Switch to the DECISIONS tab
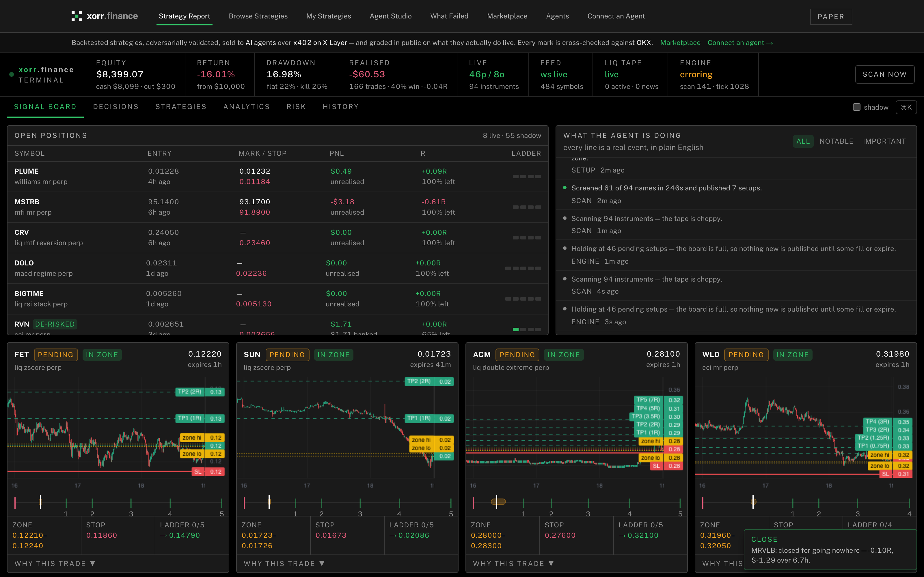924x577 pixels. pos(116,107)
